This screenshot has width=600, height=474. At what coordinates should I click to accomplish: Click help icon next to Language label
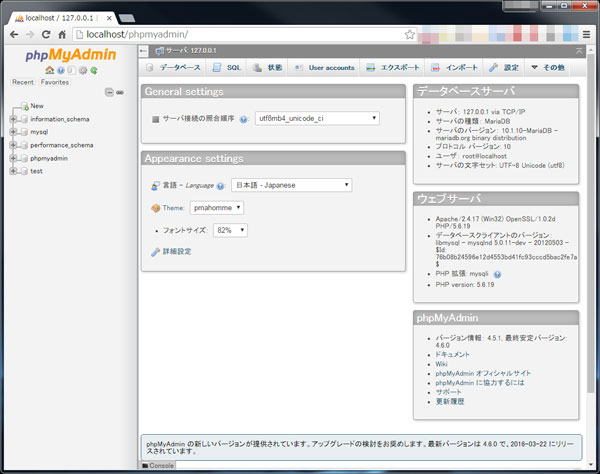click(220, 186)
